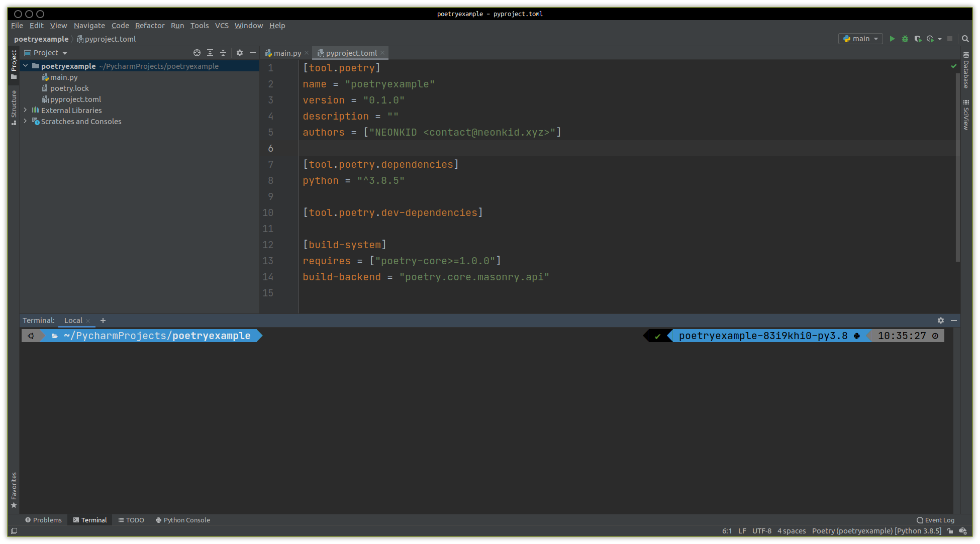The width and height of the screenshot is (980, 544).
Task: Click the editor vertical scrollbar
Action: coord(957,166)
